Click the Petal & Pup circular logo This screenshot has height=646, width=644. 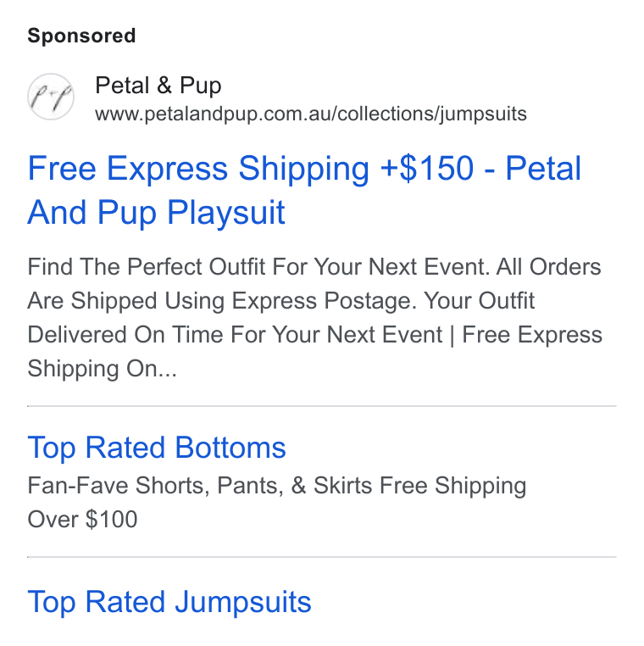(x=51, y=97)
